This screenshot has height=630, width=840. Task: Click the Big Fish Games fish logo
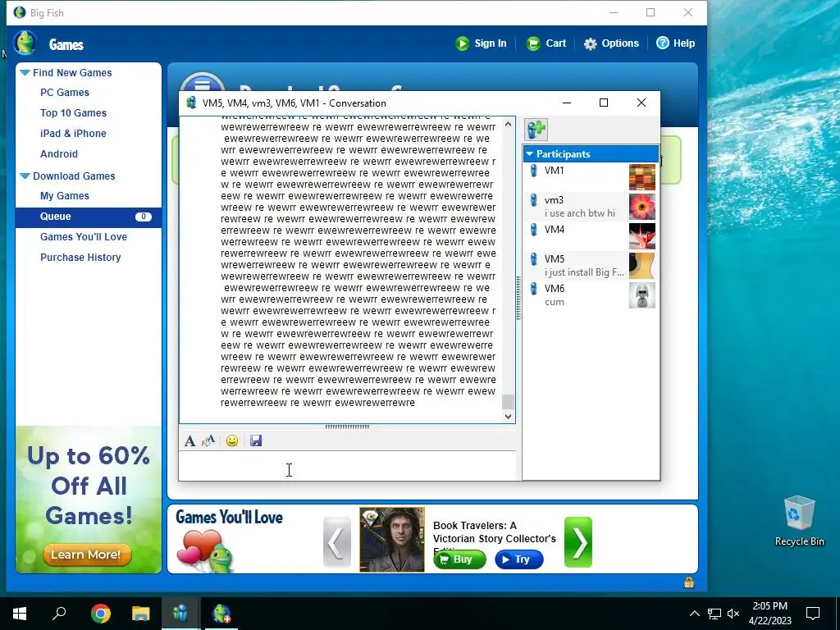(x=25, y=43)
